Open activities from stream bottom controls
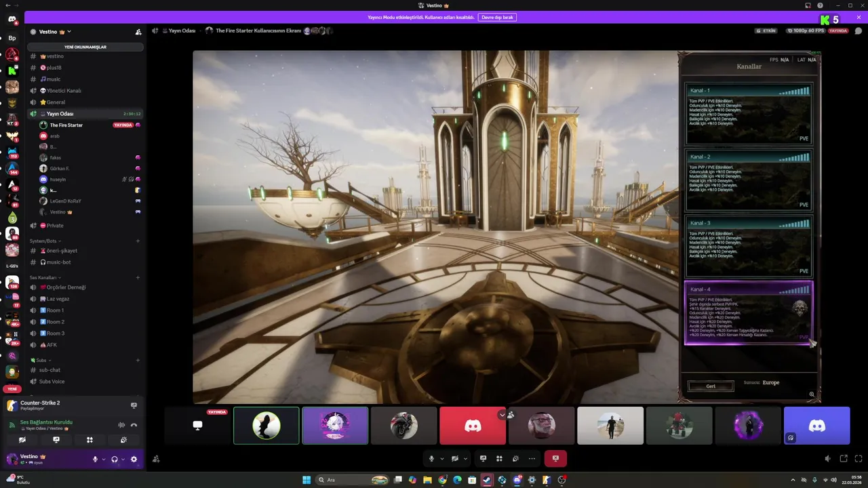Screen dimensions: 868x488 pos(499,458)
